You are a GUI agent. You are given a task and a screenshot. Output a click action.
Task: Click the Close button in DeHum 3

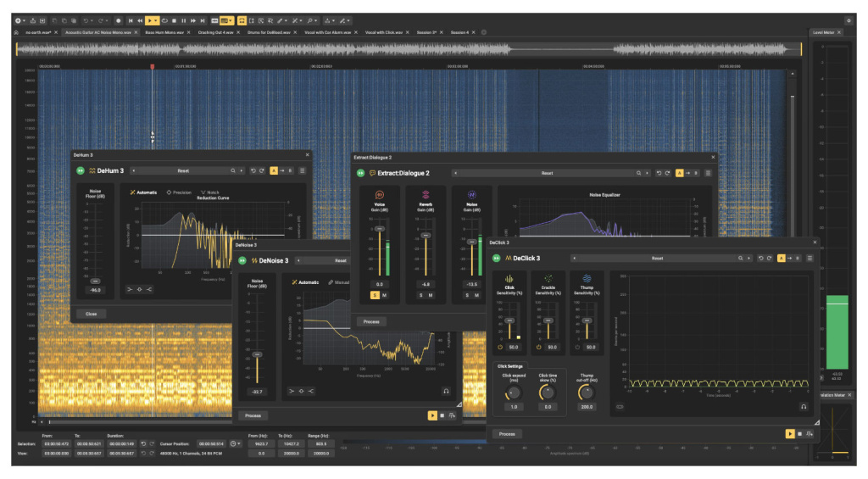point(92,314)
